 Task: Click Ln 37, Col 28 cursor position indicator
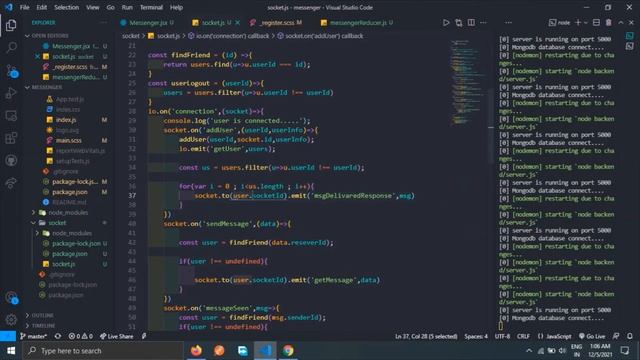point(426,336)
